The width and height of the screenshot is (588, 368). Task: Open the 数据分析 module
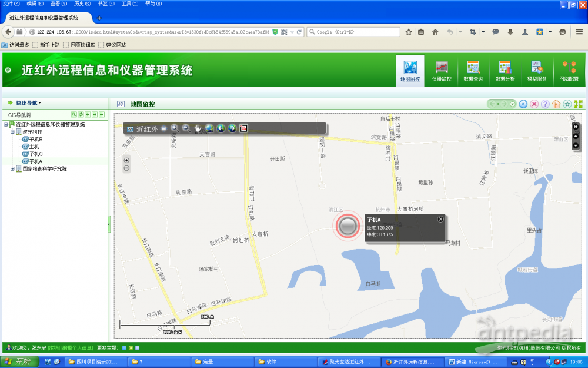tap(505, 71)
